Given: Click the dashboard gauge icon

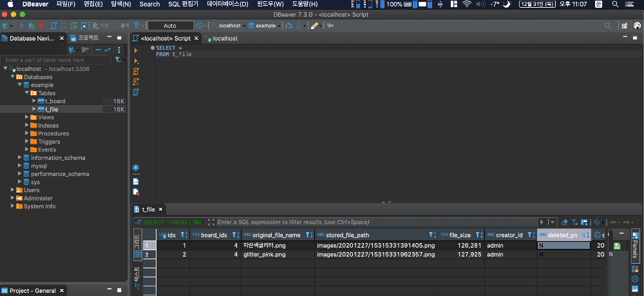Looking at the screenshot, I should pos(289,26).
